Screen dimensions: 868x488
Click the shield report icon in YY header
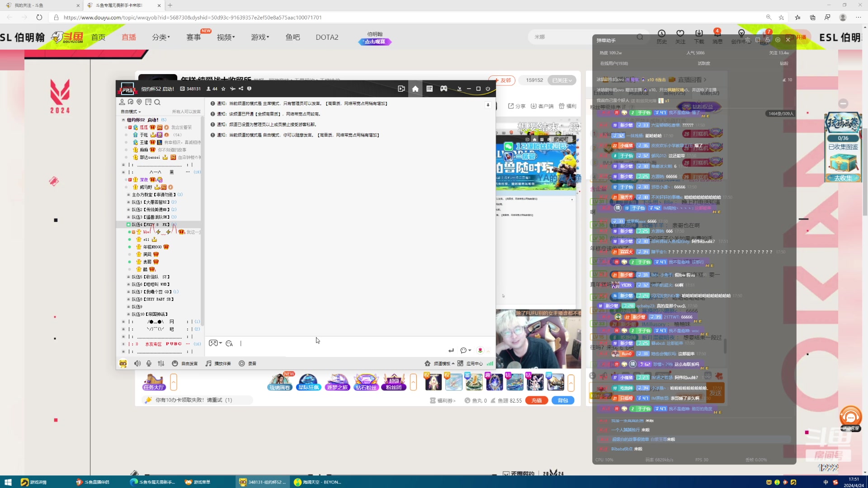249,89
